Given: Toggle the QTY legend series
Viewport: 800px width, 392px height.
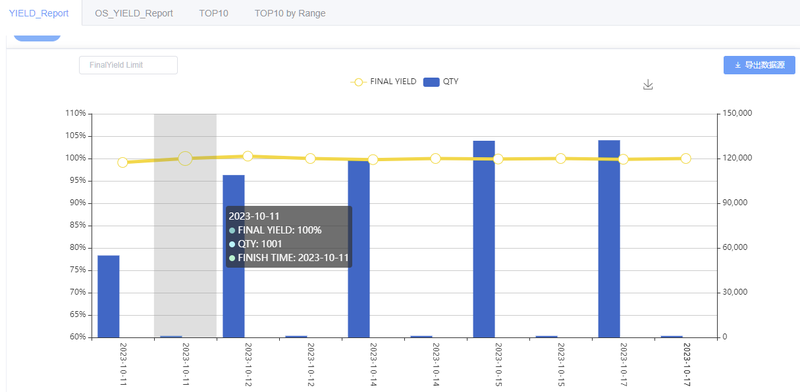Looking at the screenshot, I should pos(441,82).
